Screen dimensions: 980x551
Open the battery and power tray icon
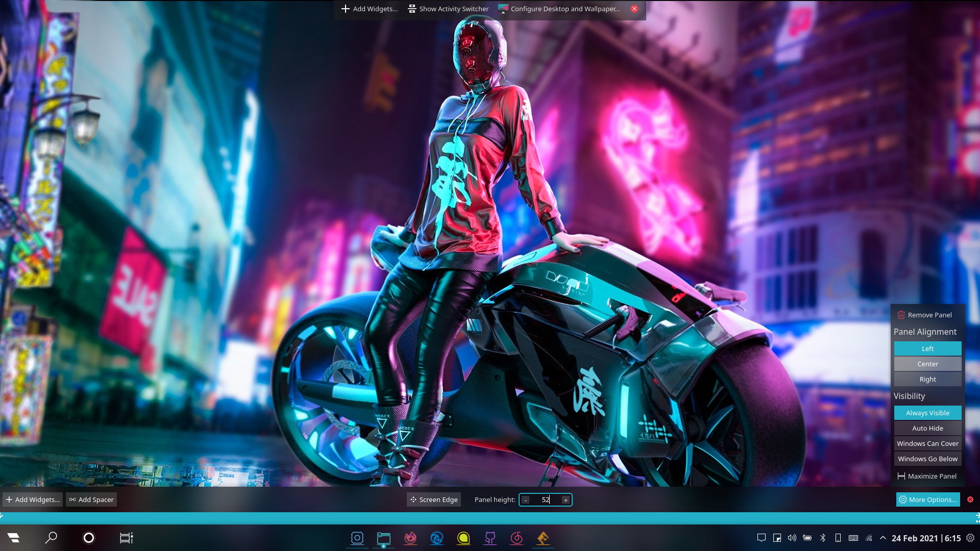(807, 538)
